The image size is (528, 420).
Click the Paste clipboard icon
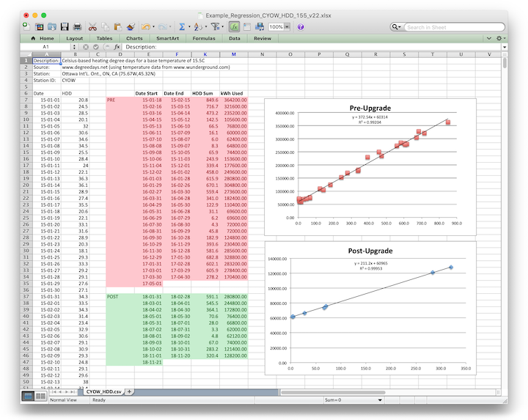point(119,27)
